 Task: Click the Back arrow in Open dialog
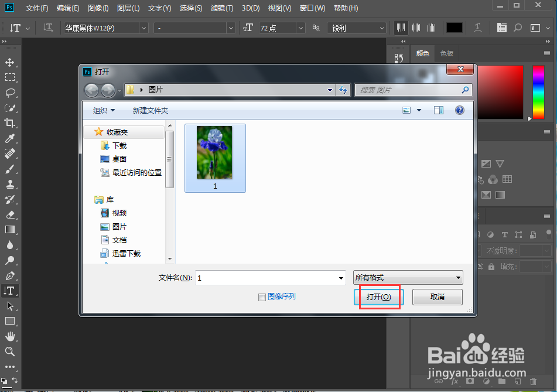[x=91, y=90]
